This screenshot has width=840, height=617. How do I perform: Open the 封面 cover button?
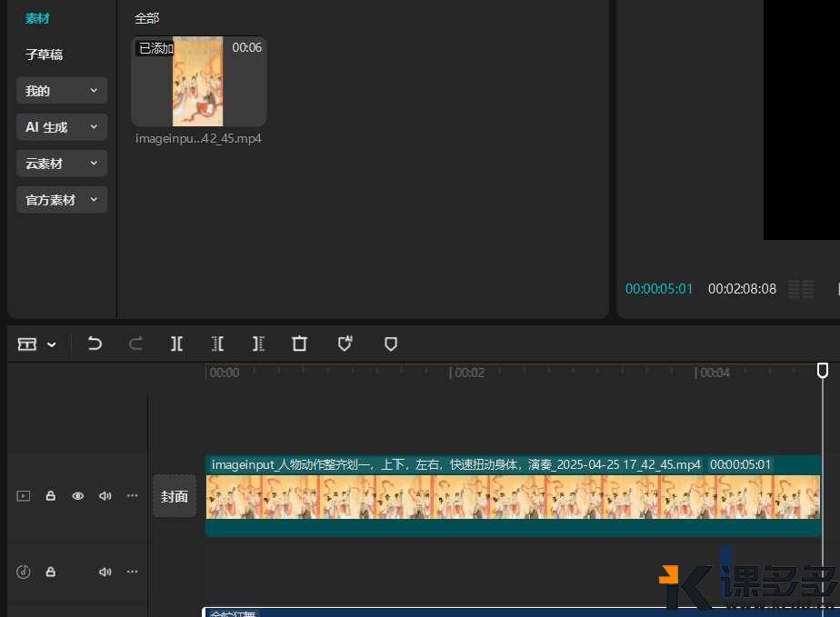[x=175, y=496]
